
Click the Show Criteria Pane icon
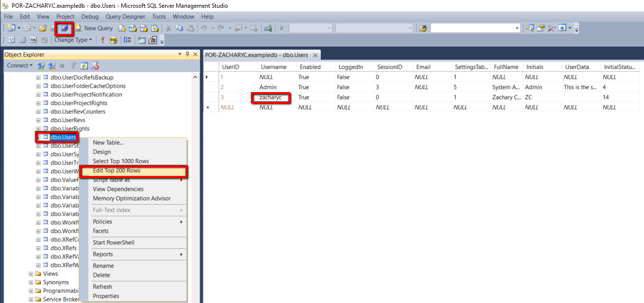pyautogui.click(x=22, y=40)
